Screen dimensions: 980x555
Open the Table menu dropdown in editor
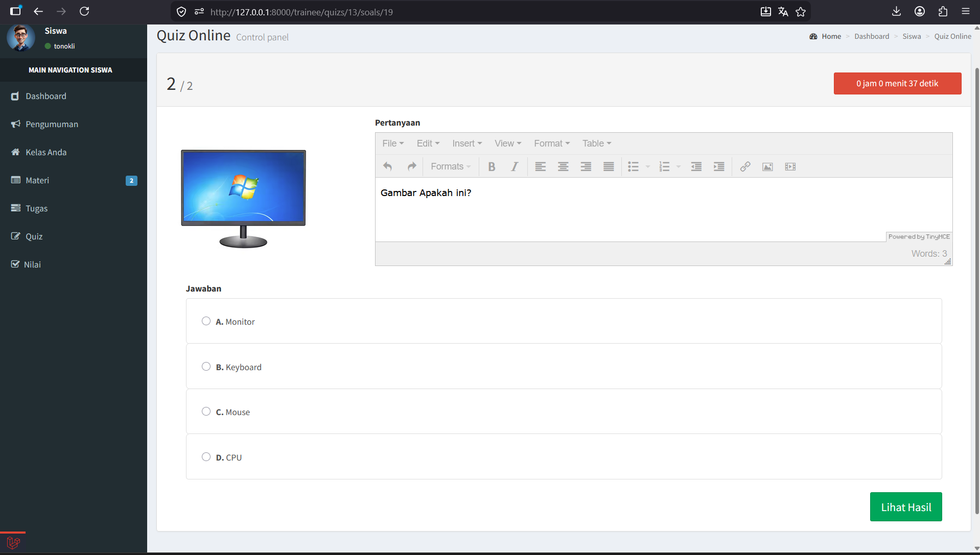click(x=597, y=143)
